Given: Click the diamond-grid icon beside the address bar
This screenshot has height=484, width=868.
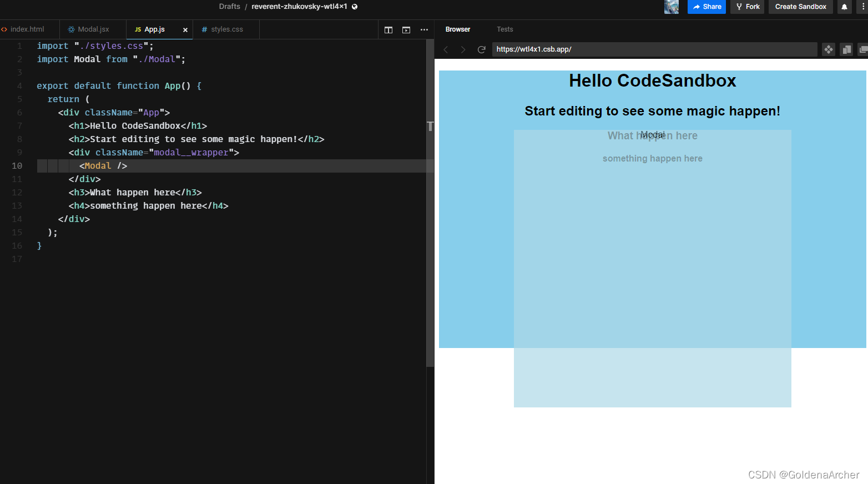Looking at the screenshot, I should tap(829, 49).
